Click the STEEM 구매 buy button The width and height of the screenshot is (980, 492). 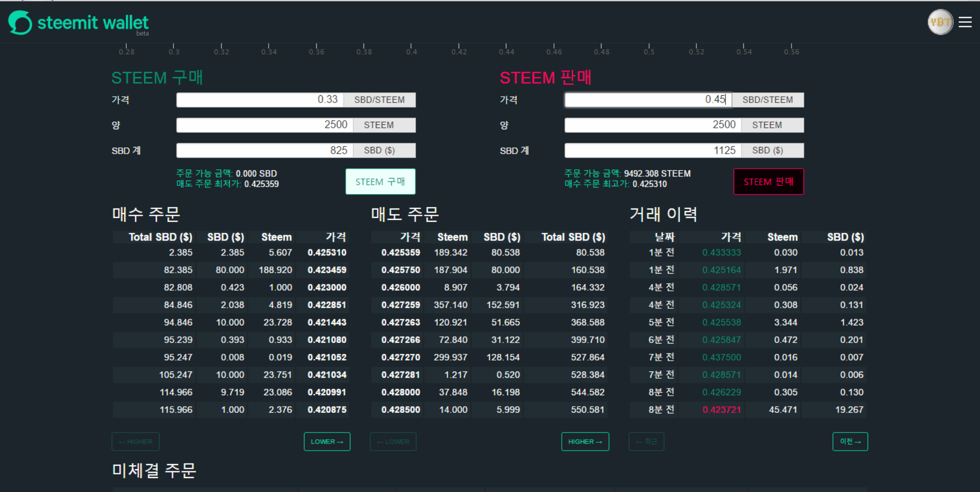click(381, 182)
